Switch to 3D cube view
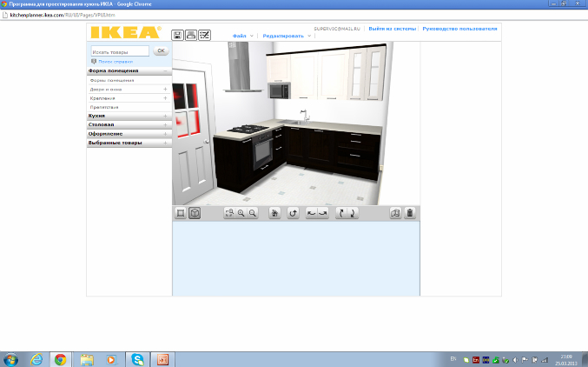 pyautogui.click(x=195, y=213)
